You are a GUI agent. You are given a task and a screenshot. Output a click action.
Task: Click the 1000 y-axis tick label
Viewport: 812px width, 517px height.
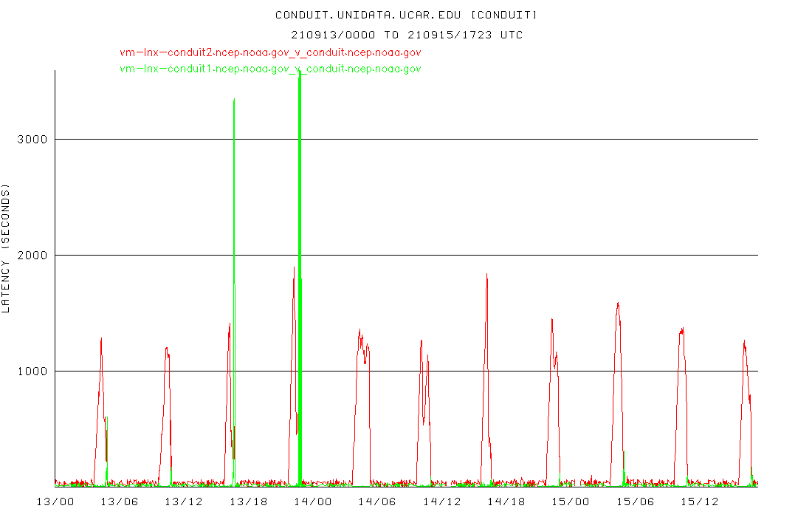point(32,372)
